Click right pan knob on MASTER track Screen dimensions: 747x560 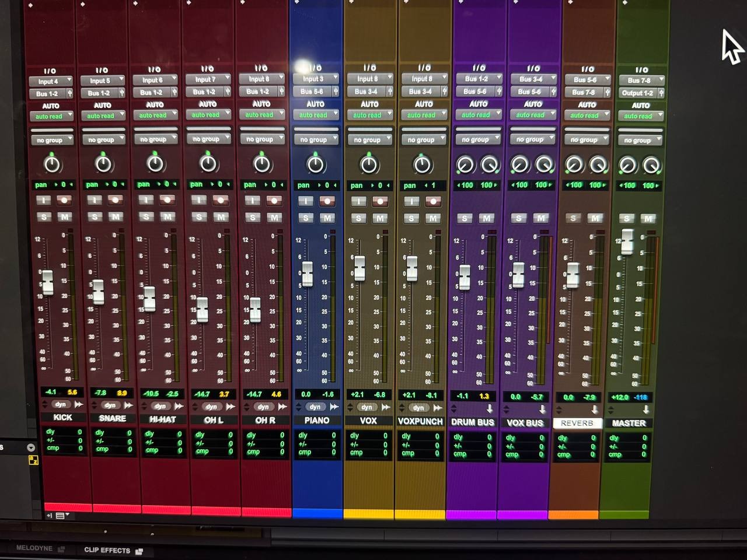[x=651, y=166]
